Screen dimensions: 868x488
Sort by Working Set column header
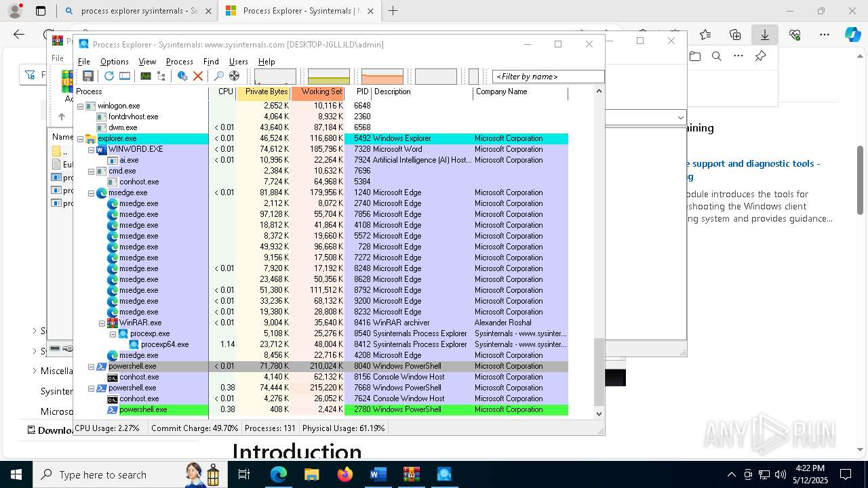tap(318, 92)
